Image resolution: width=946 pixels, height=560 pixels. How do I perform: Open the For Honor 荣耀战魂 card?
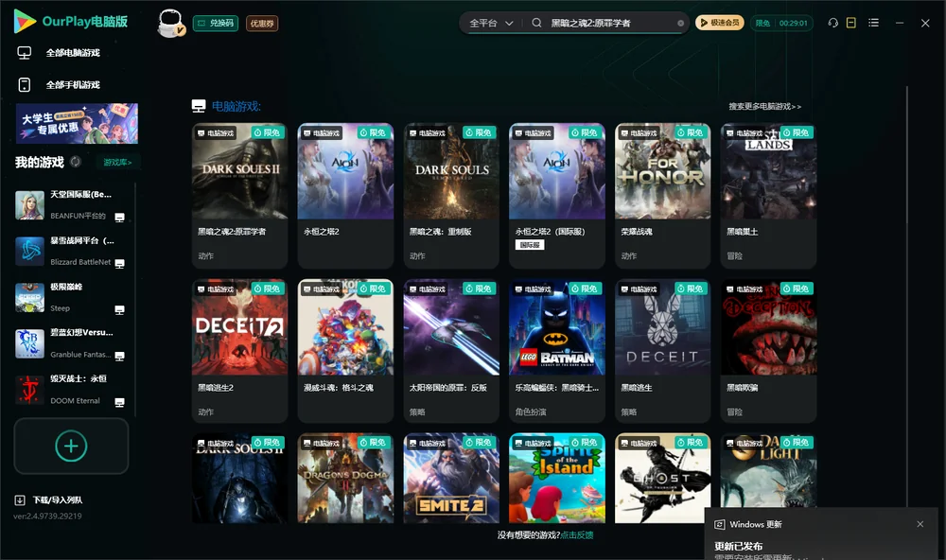(x=662, y=196)
